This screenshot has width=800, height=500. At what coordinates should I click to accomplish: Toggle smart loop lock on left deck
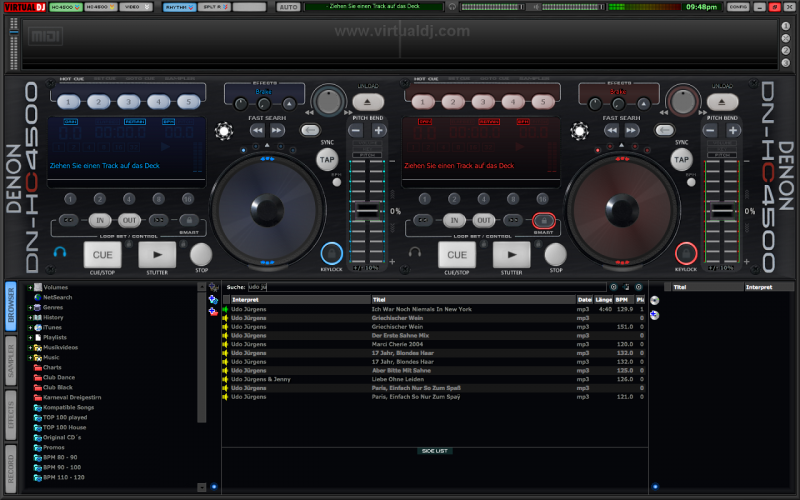tap(189, 220)
